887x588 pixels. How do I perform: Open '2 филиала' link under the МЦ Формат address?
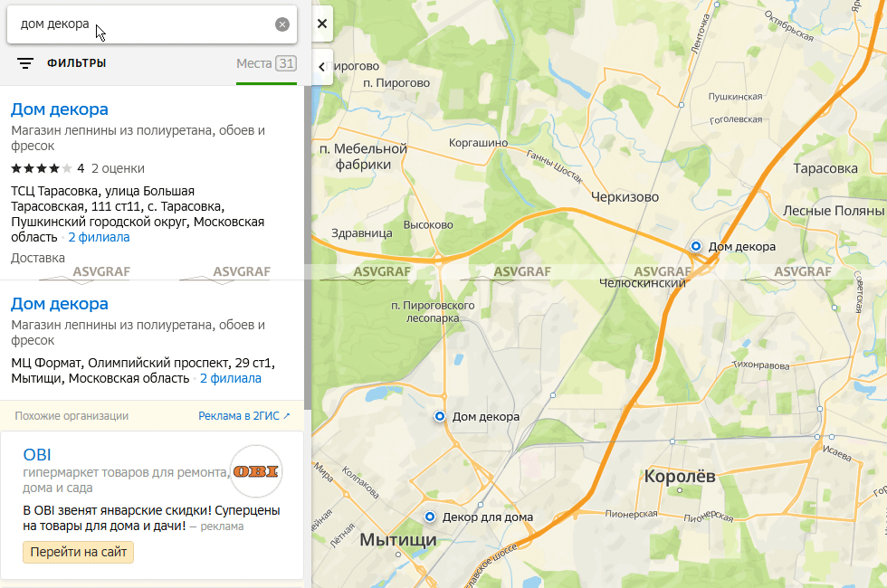coord(231,378)
